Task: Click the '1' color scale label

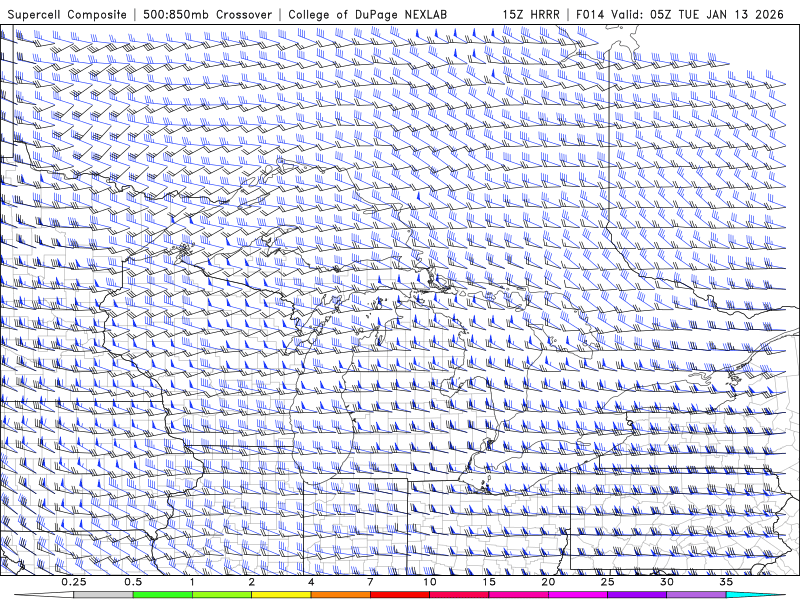Action: [192, 582]
